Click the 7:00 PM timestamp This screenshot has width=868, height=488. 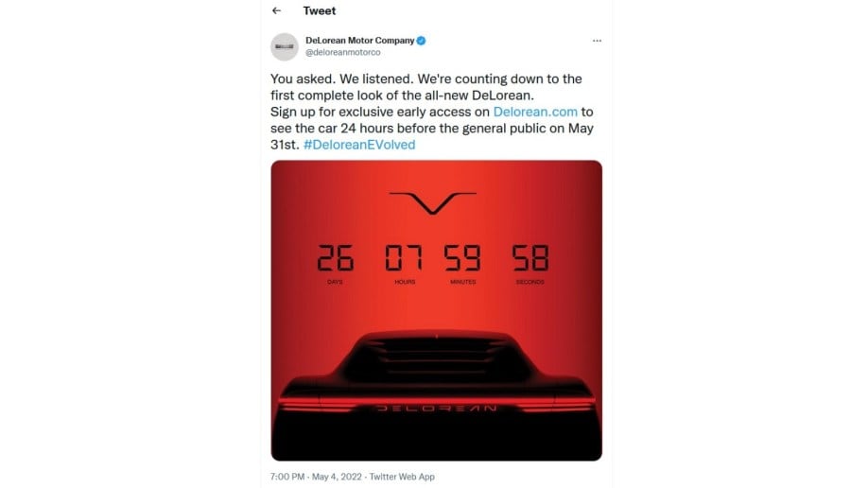point(287,477)
